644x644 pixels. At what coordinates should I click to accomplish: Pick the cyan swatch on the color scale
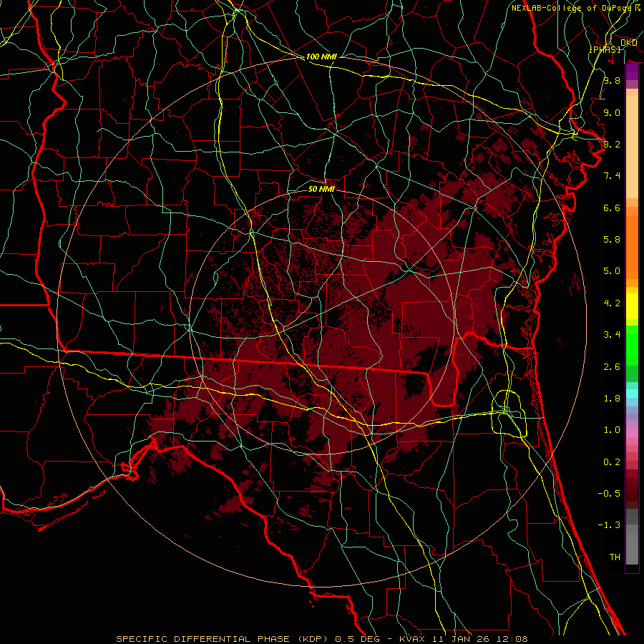632,393
